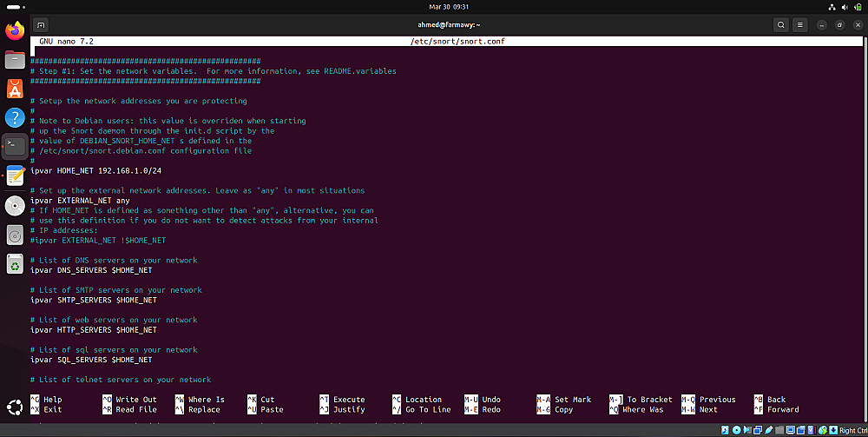Screen dimensions: 868x437
Task: Open the Mar 30 09:31 clock menu
Action: pyautogui.click(x=449, y=7)
